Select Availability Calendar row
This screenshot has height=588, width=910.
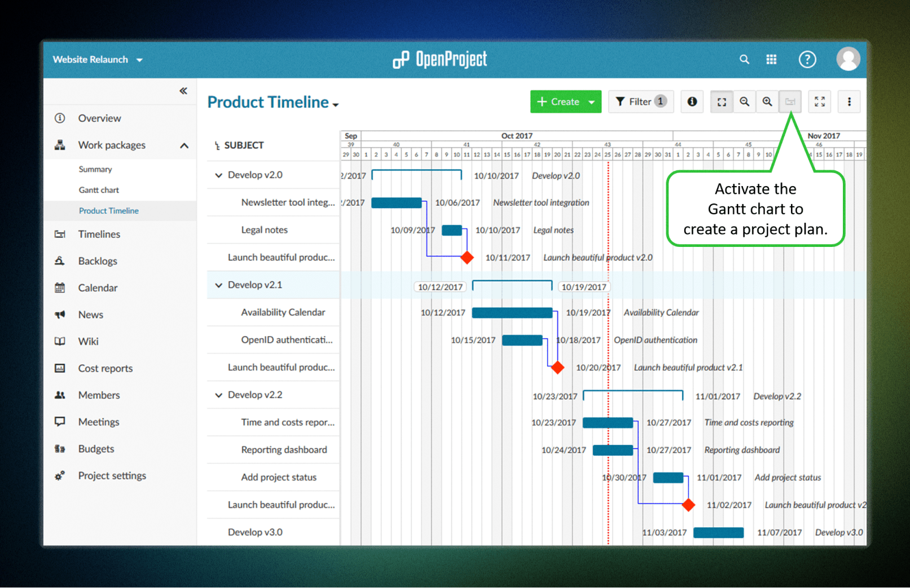[x=274, y=312]
